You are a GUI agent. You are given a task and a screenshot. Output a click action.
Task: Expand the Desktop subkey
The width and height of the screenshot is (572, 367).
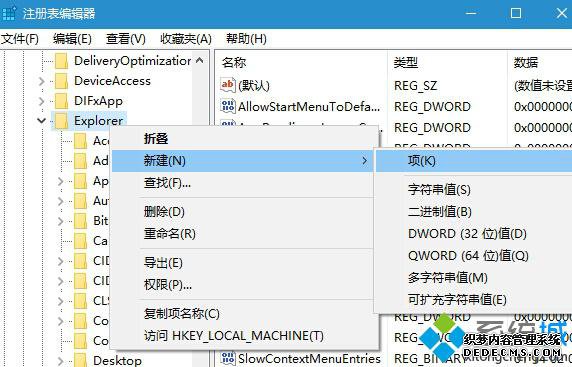(x=61, y=361)
